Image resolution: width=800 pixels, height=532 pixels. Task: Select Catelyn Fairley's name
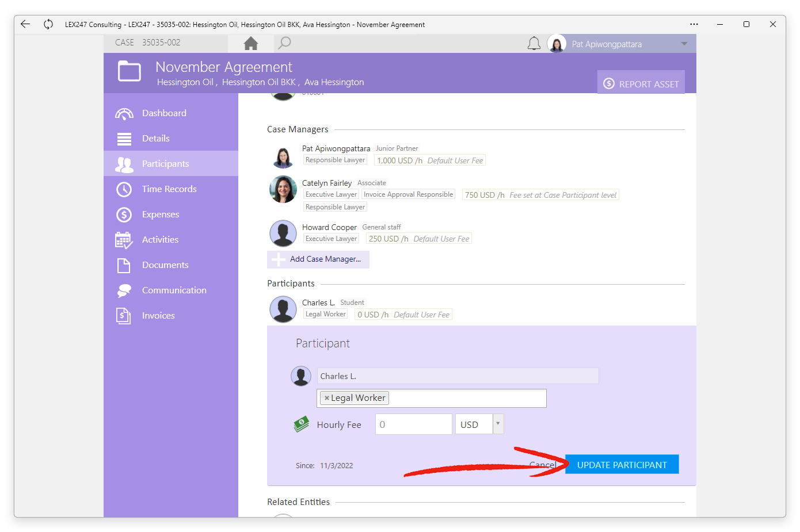point(327,183)
